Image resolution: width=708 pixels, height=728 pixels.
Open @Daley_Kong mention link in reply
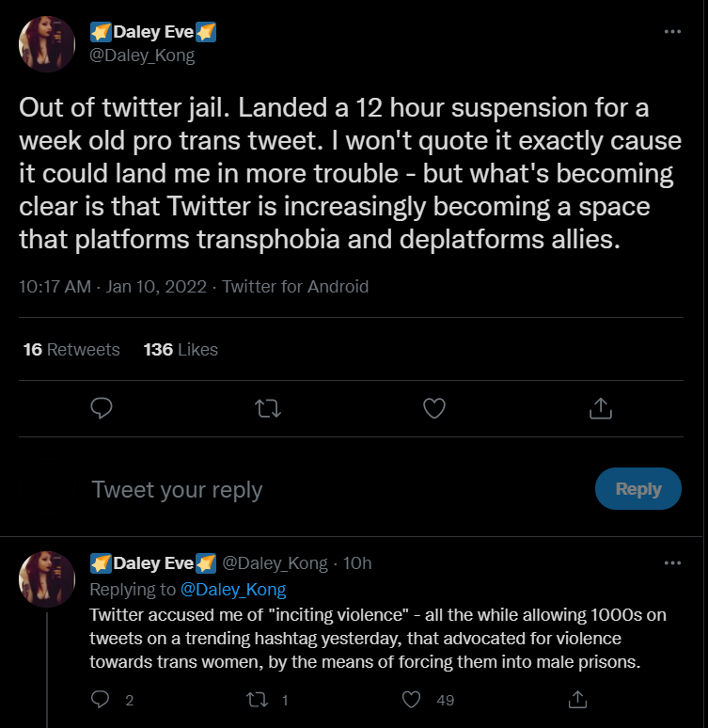pyautogui.click(x=233, y=589)
